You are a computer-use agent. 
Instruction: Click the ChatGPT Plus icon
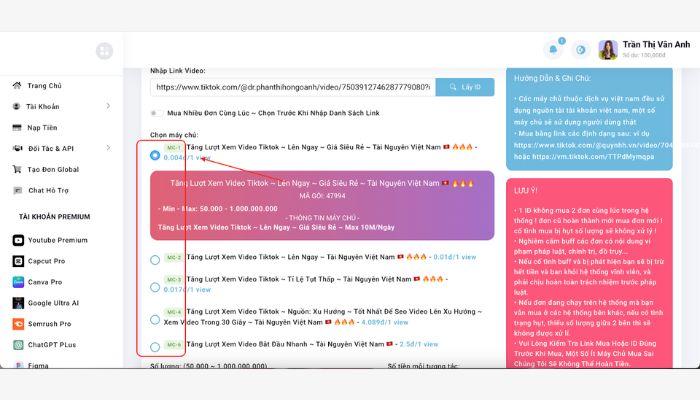point(18,345)
